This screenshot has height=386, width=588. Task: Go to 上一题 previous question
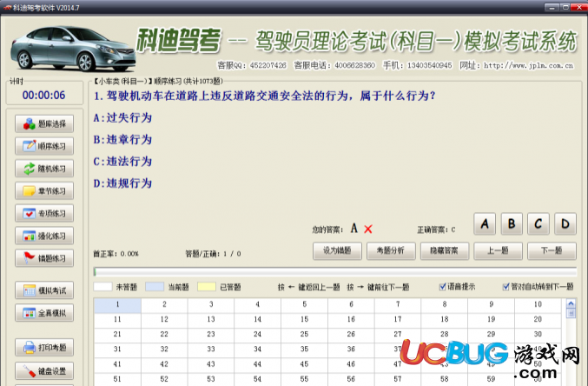point(498,251)
